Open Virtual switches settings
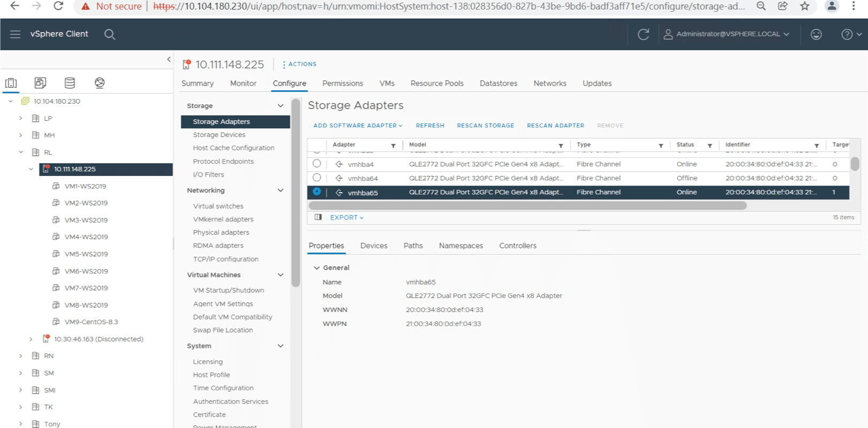 click(x=218, y=206)
